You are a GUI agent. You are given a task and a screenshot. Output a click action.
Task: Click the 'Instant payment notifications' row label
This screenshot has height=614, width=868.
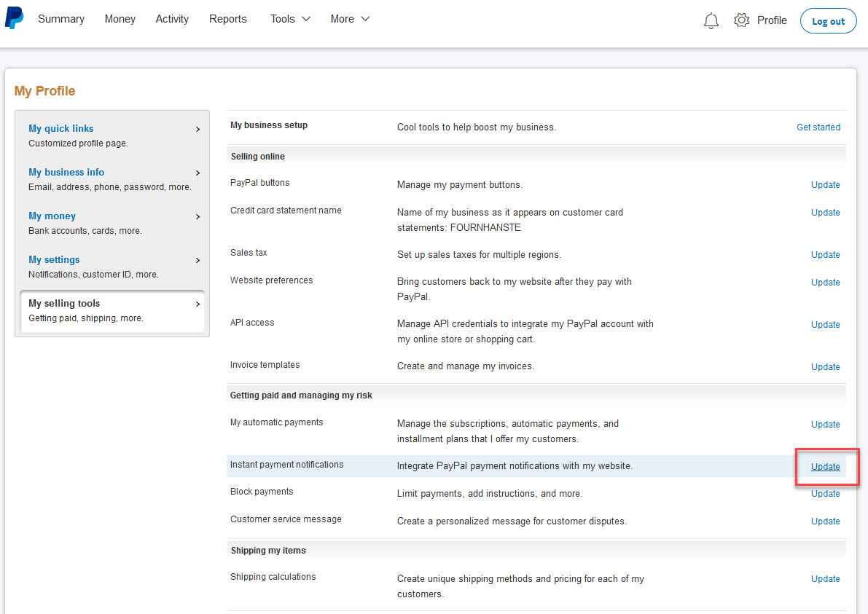286,465
